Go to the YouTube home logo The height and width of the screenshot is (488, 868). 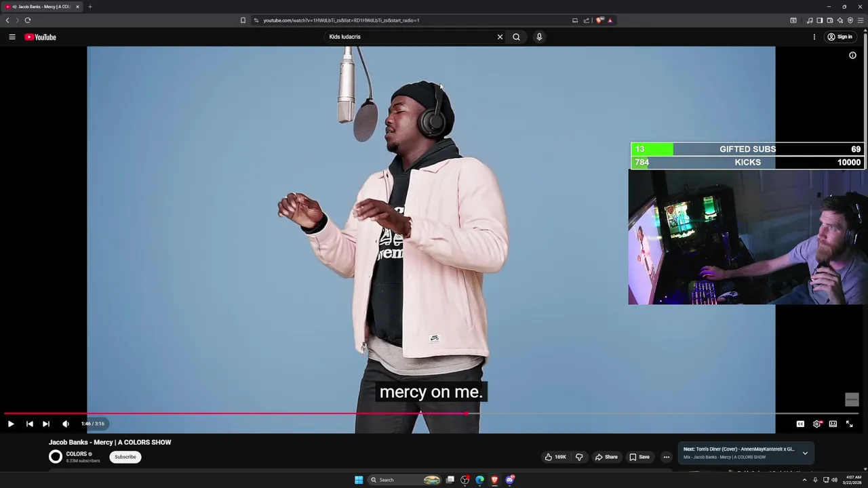click(x=40, y=37)
